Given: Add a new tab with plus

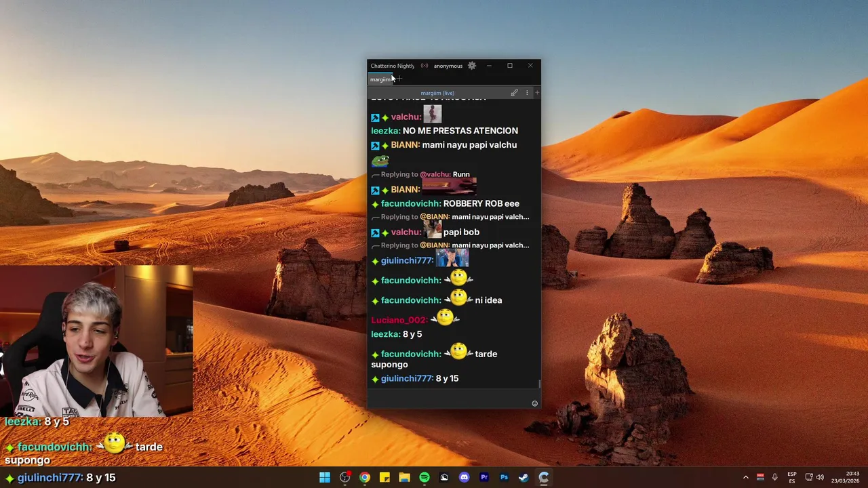Looking at the screenshot, I should tap(399, 79).
